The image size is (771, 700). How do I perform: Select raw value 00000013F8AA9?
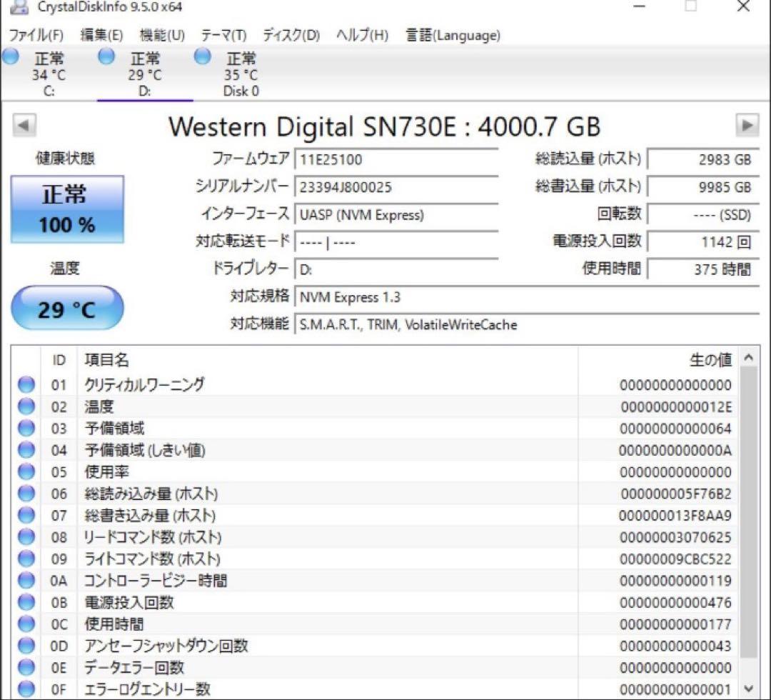pyautogui.click(x=675, y=516)
